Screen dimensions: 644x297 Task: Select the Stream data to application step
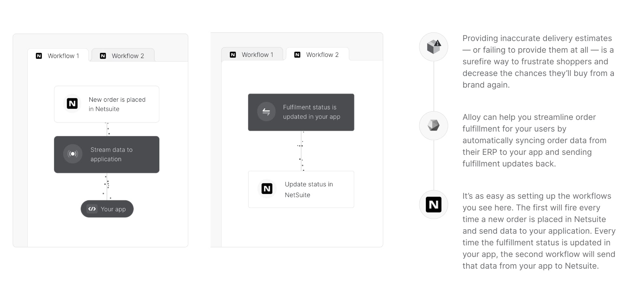click(x=107, y=155)
